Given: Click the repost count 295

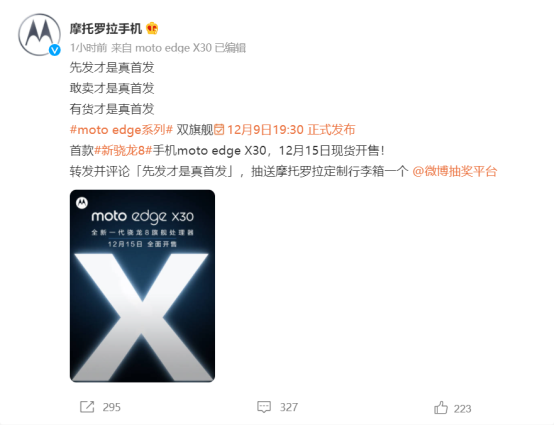Looking at the screenshot, I should pos(112,407).
